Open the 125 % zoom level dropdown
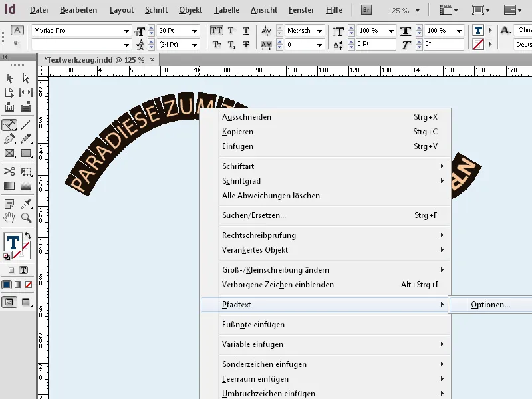 click(x=418, y=11)
